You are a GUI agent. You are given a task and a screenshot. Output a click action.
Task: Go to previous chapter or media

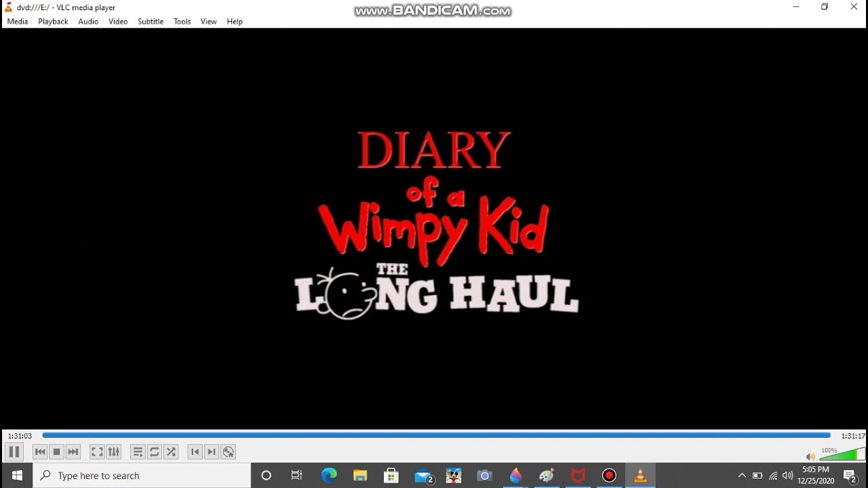pyautogui.click(x=40, y=452)
